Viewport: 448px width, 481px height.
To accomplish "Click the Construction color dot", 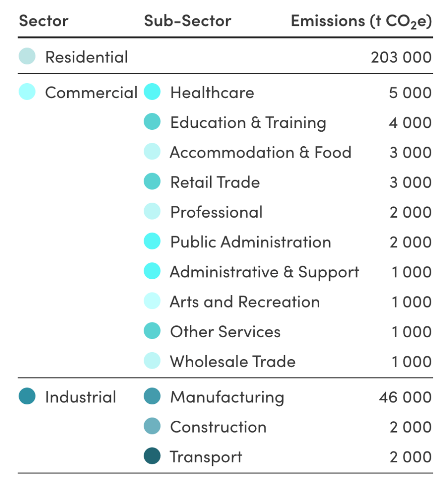I will click(152, 427).
